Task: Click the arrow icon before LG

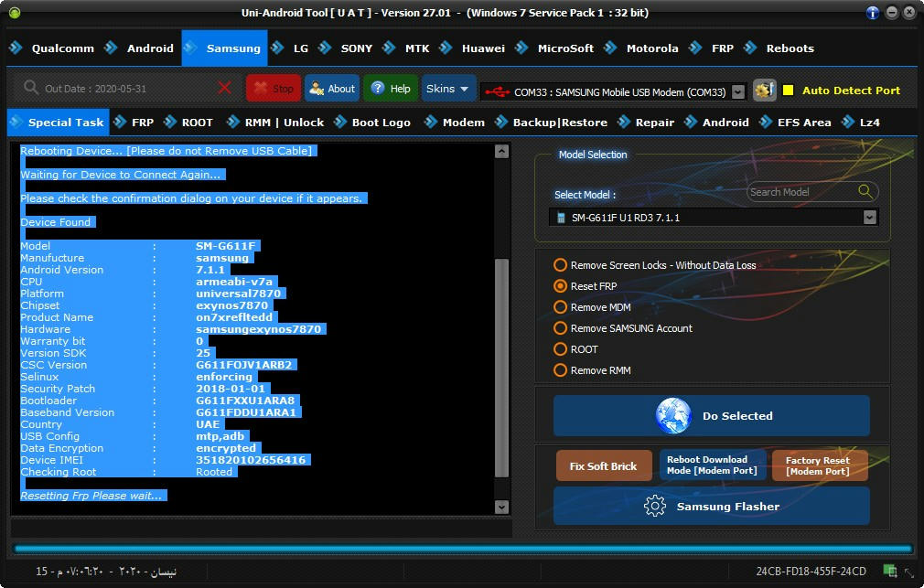Action: (277, 48)
